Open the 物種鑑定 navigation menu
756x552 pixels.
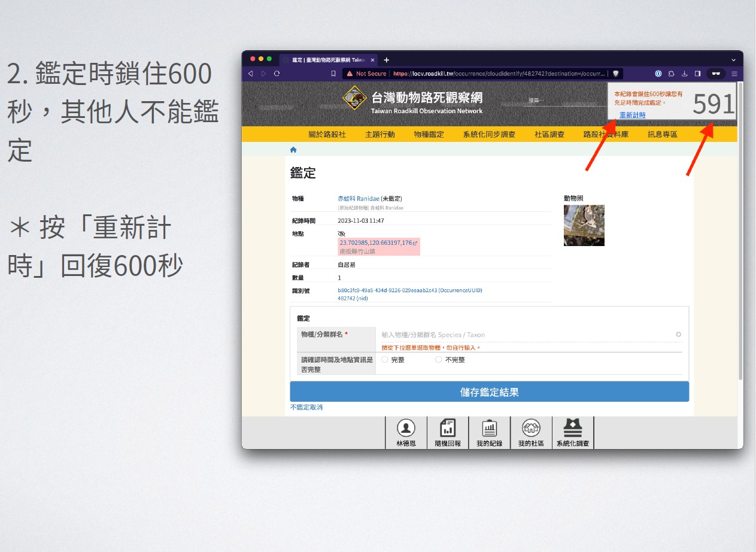pyautogui.click(x=429, y=135)
